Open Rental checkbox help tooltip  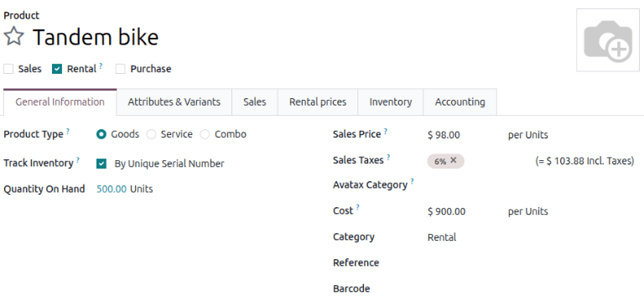click(x=101, y=65)
